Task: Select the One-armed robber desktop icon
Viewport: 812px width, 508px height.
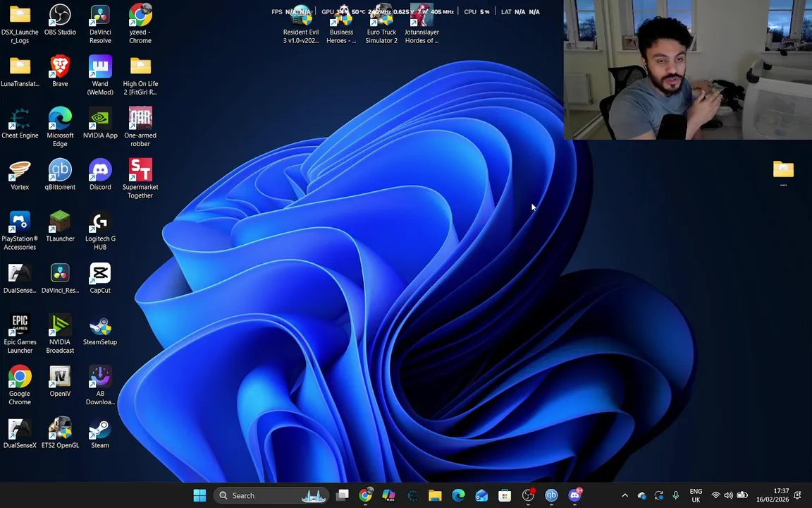Action: click(140, 128)
